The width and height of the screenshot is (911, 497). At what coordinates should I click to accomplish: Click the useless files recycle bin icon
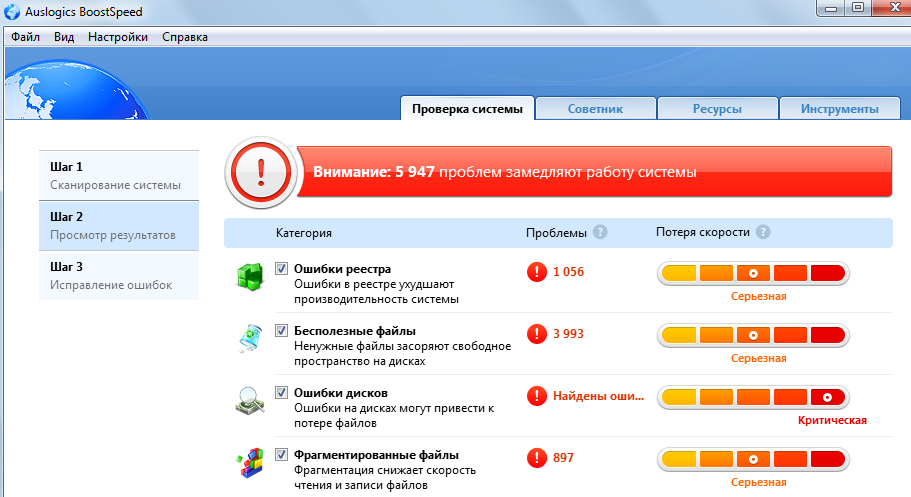[250, 338]
